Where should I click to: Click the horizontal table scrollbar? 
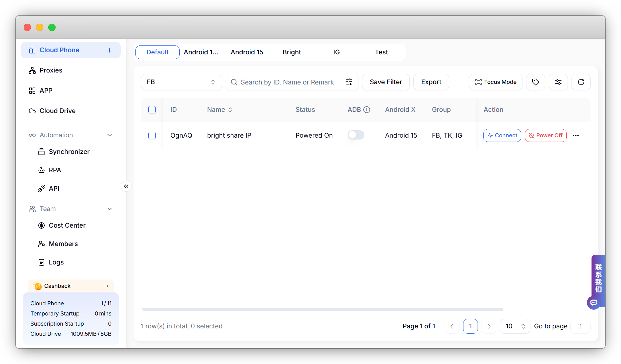[322, 309]
